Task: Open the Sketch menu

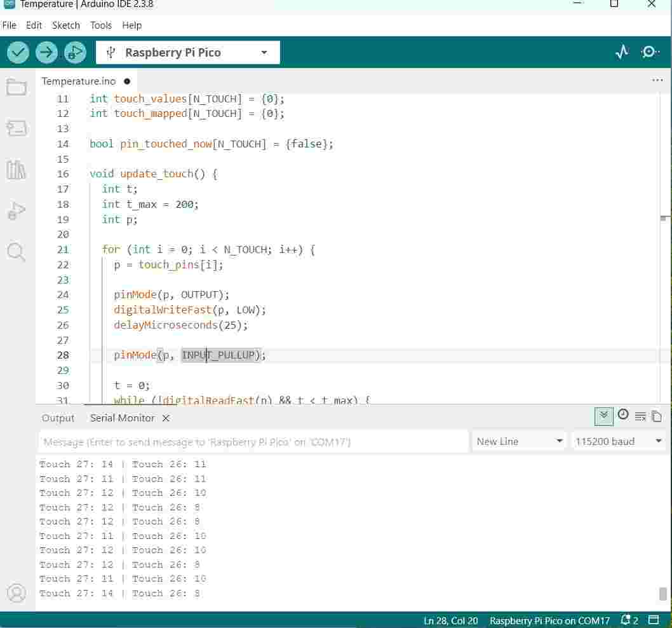Action: pos(66,25)
